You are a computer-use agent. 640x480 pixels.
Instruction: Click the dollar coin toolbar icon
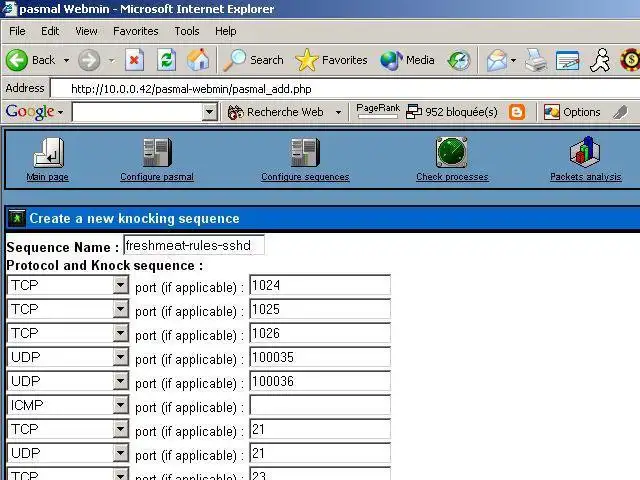point(630,60)
